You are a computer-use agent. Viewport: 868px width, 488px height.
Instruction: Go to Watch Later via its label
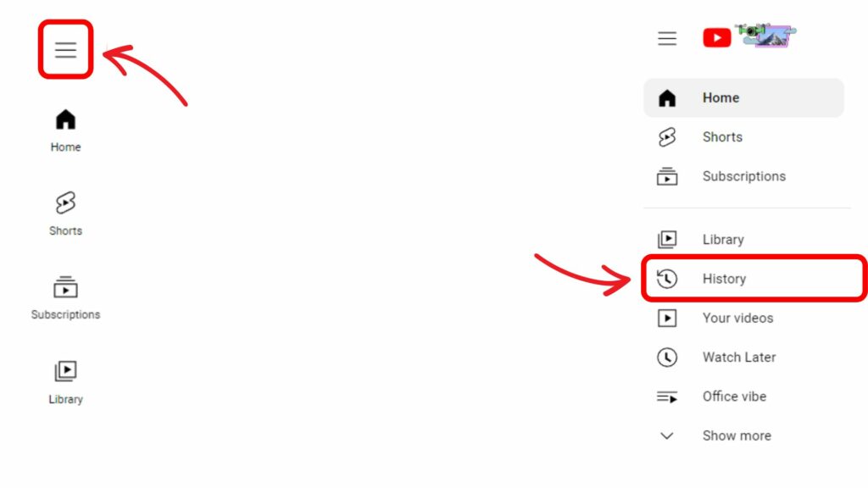(x=739, y=357)
